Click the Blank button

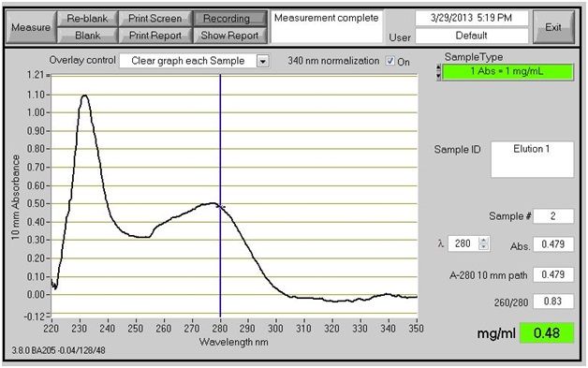point(87,36)
